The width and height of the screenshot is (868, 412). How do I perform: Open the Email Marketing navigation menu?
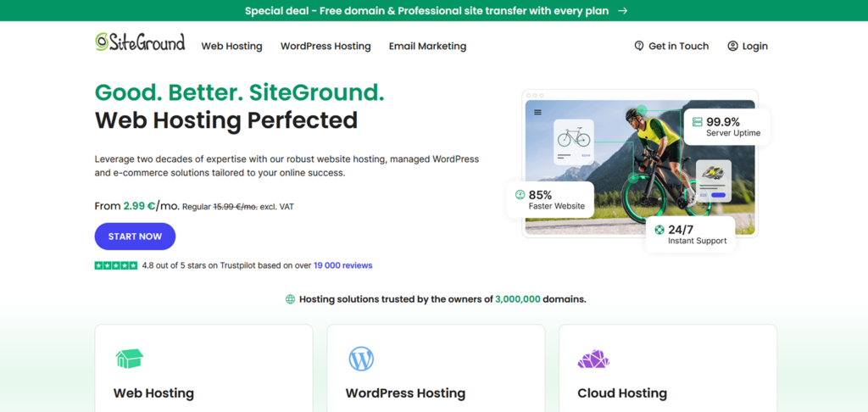coord(427,46)
